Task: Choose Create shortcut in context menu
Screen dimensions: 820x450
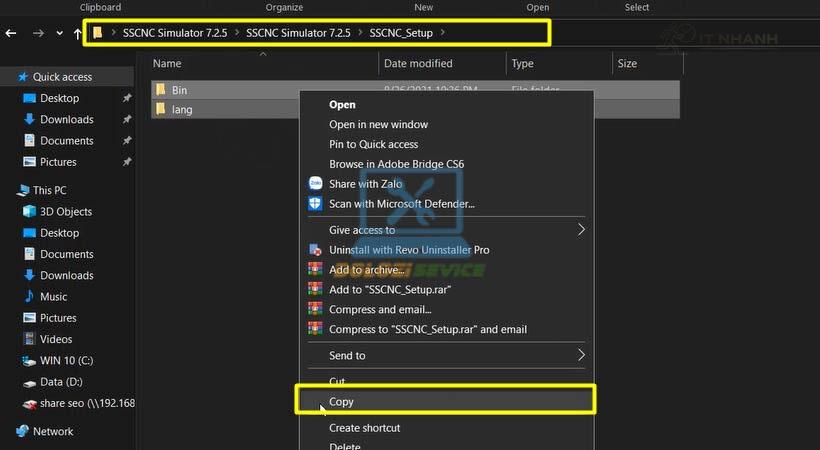Action: tap(364, 428)
